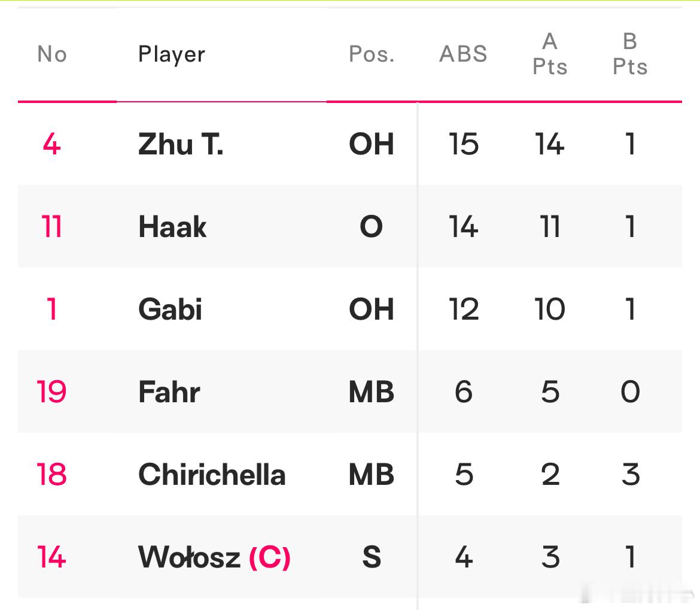Click the A Pts column header
The image size is (700, 610).
click(x=550, y=54)
